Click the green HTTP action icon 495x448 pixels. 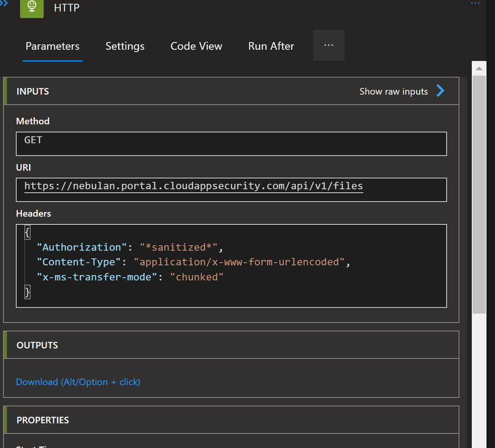(32, 8)
